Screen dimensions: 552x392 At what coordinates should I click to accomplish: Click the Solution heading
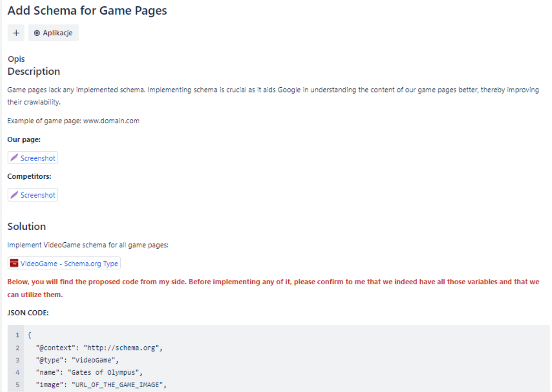coord(26,227)
